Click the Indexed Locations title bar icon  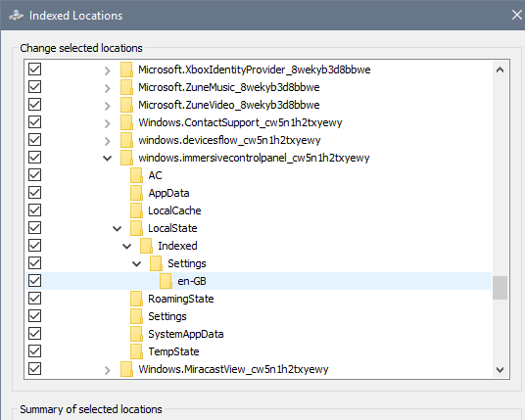tap(16, 16)
